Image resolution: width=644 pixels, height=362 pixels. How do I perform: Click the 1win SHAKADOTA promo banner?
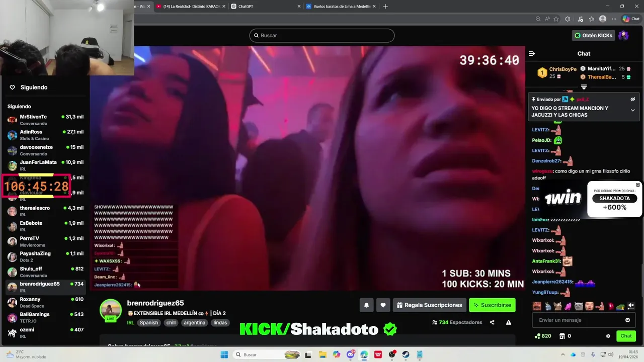coord(591,199)
